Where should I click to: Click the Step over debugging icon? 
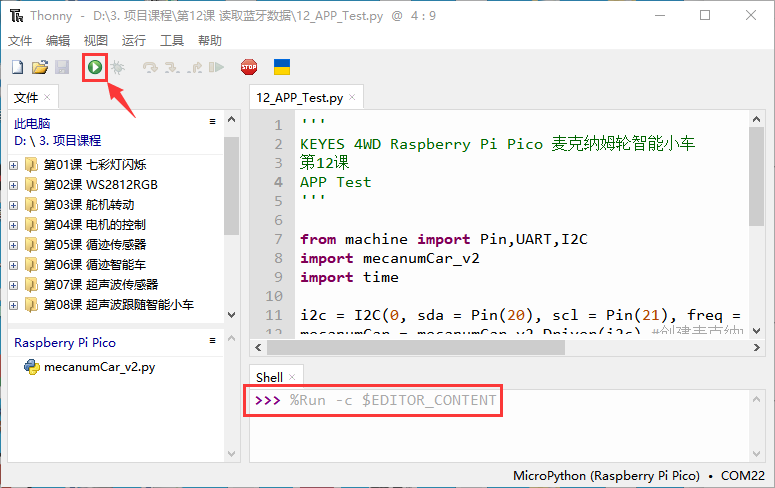(x=150, y=67)
